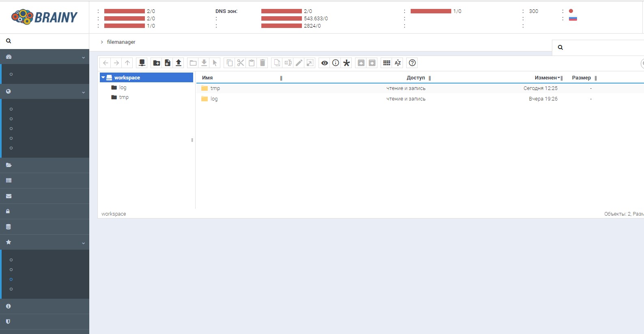Focus the file manager search box
This screenshot has height=334, width=644.
pos(598,47)
